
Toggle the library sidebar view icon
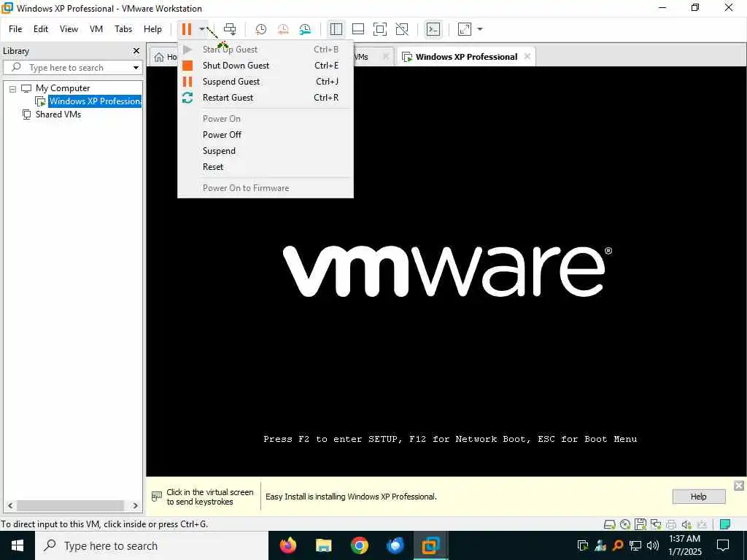(x=336, y=29)
